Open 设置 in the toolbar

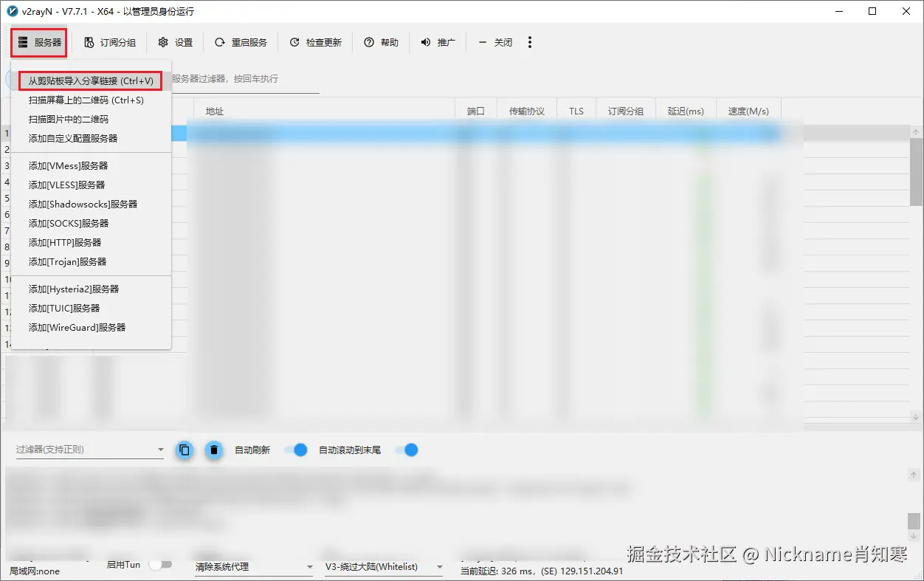(x=175, y=43)
